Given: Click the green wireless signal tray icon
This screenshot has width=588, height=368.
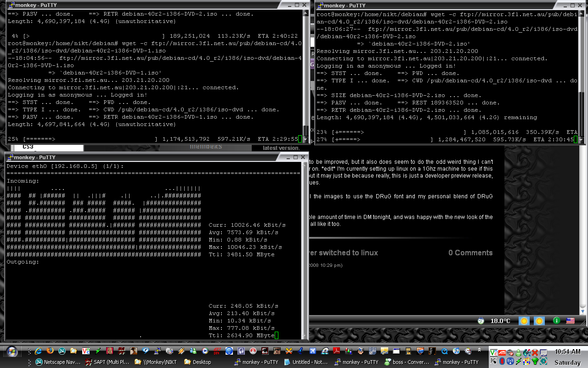Looking at the screenshot, I should click(535, 361).
